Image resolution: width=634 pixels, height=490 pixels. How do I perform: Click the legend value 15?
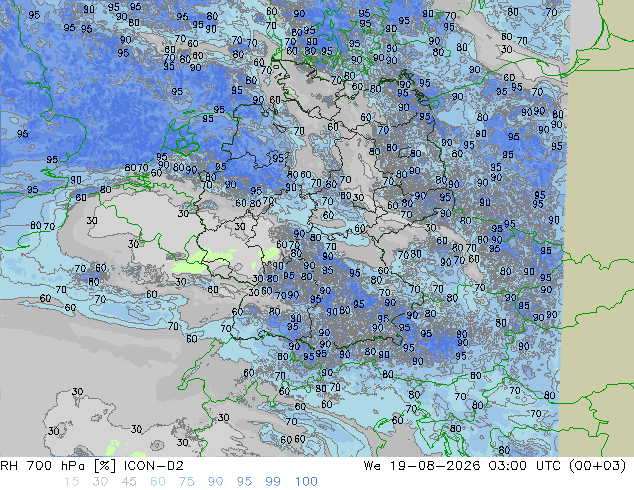[x=71, y=482]
